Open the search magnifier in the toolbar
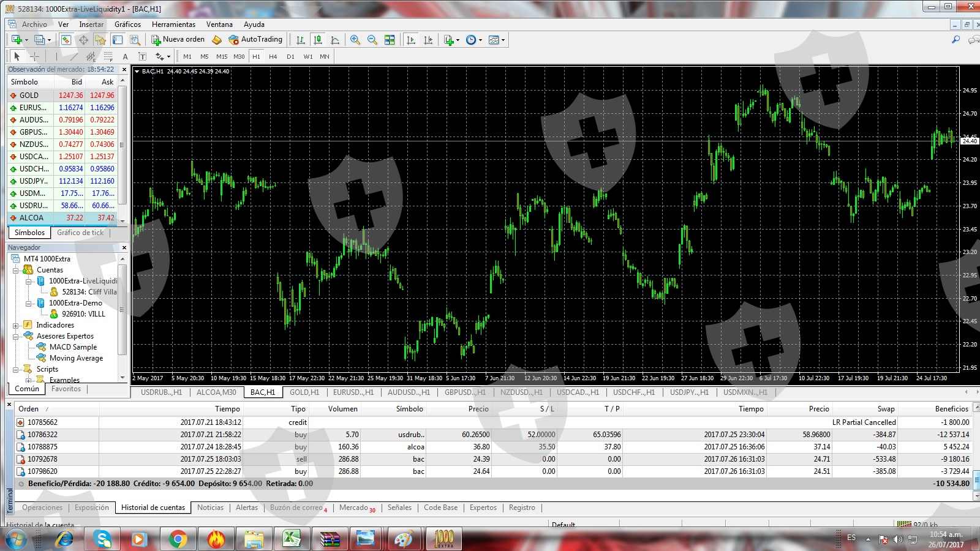The image size is (980, 551). 956,40
